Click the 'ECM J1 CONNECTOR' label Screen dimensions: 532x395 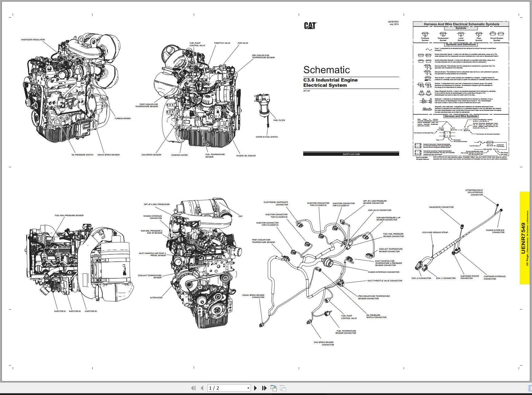coord(446,278)
